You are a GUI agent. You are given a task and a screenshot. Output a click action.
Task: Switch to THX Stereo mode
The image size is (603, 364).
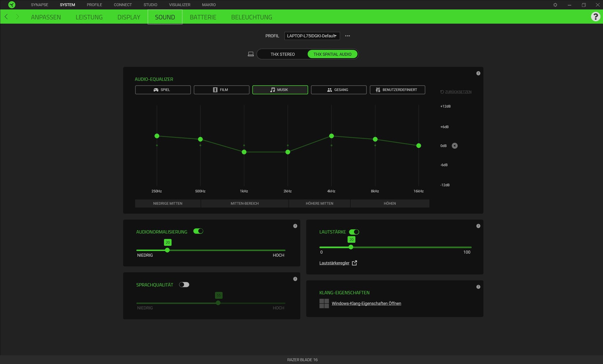click(282, 54)
